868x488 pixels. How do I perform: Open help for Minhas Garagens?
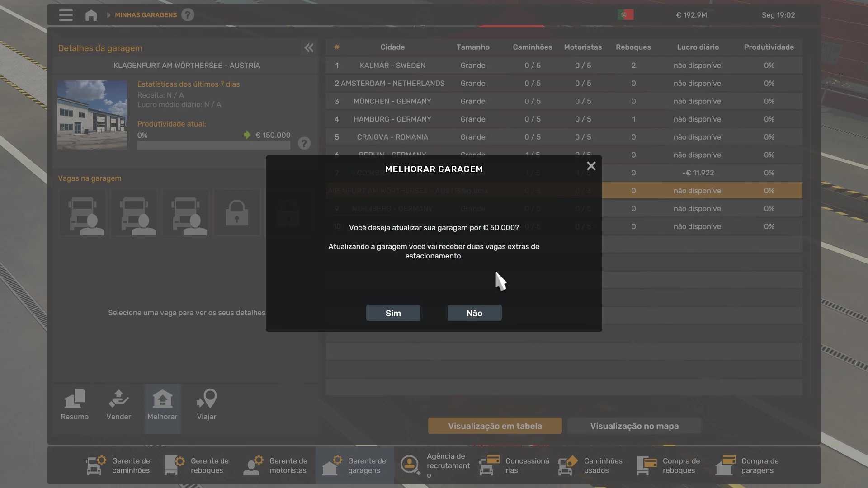pos(188,15)
